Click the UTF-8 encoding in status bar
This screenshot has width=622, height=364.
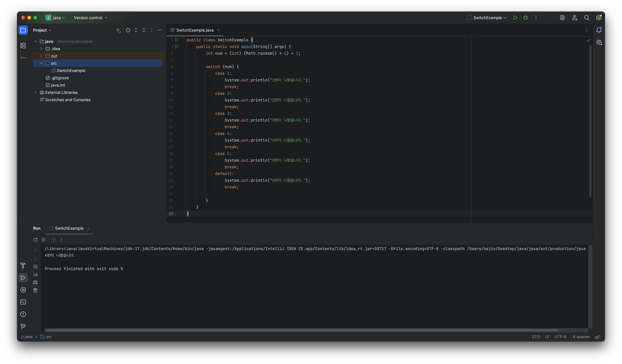560,337
